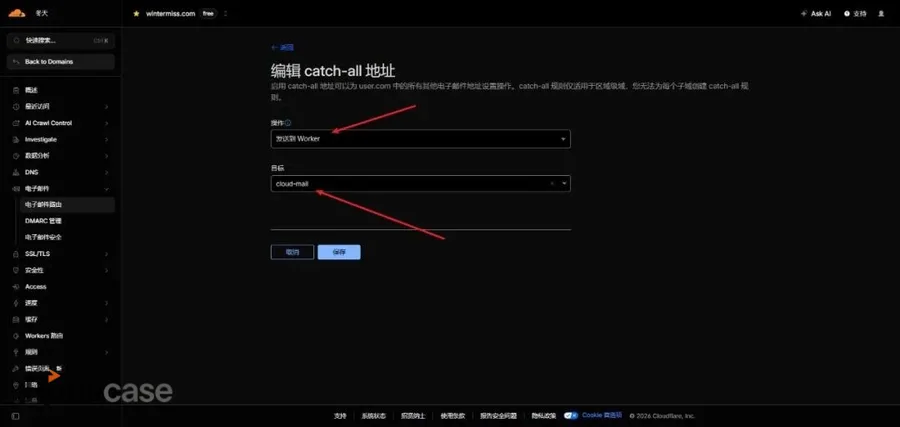Open the Workers 路由 sidebar icon

point(16,336)
